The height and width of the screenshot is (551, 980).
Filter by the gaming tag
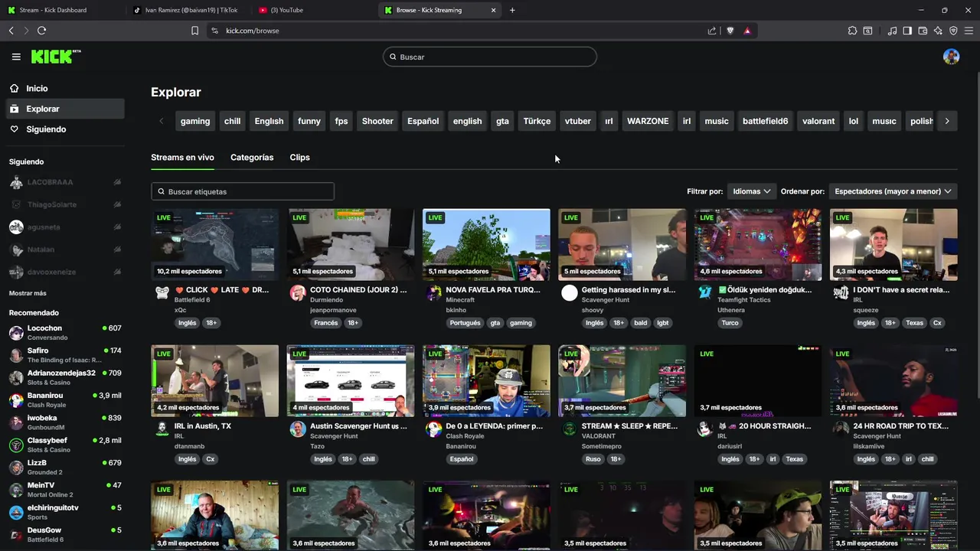(x=195, y=121)
